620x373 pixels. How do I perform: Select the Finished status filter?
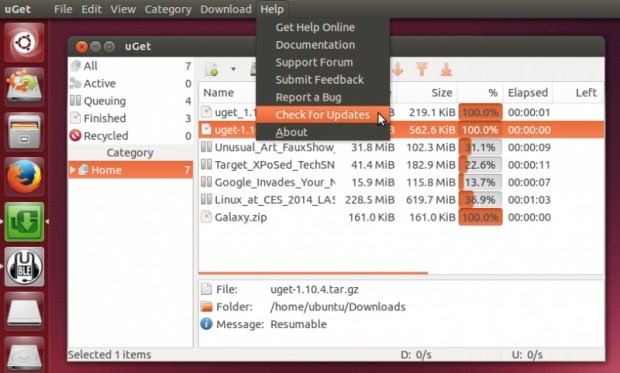130,118
